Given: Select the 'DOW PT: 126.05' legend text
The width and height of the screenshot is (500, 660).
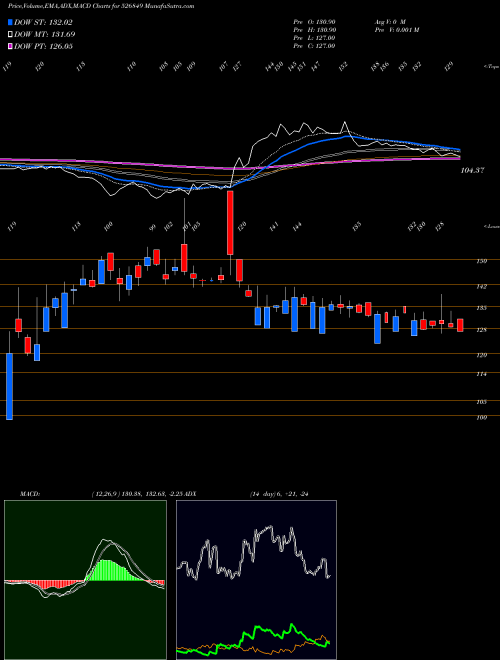Looking at the screenshot, I should (x=43, y=46).
